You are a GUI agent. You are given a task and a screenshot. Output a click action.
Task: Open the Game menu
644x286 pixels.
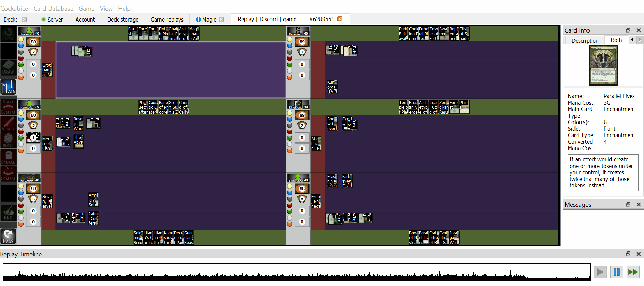point(87,9)
